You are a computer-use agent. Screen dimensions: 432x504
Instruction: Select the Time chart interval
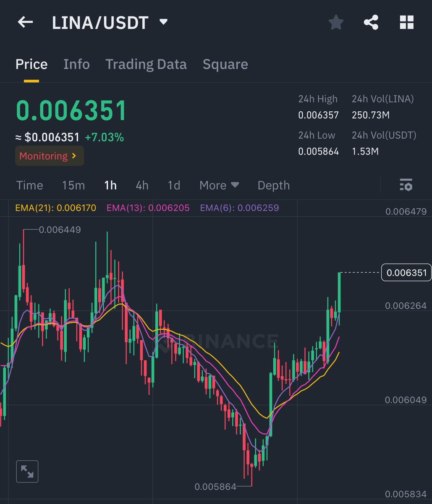(29, 185)
